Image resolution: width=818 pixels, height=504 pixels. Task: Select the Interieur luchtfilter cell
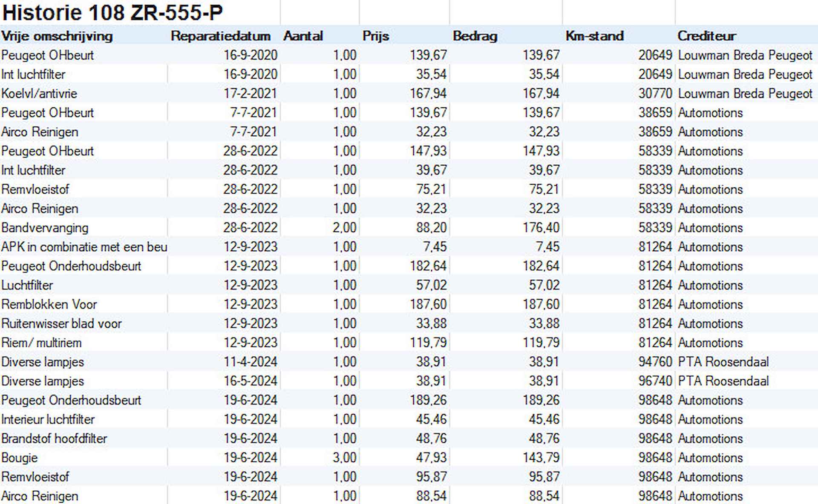[48, 419]
